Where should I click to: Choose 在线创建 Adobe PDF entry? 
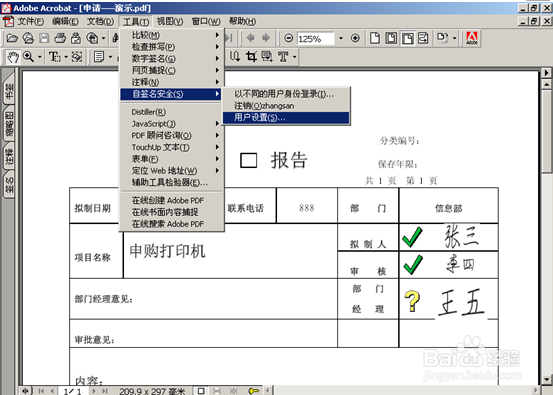point(172,200)
